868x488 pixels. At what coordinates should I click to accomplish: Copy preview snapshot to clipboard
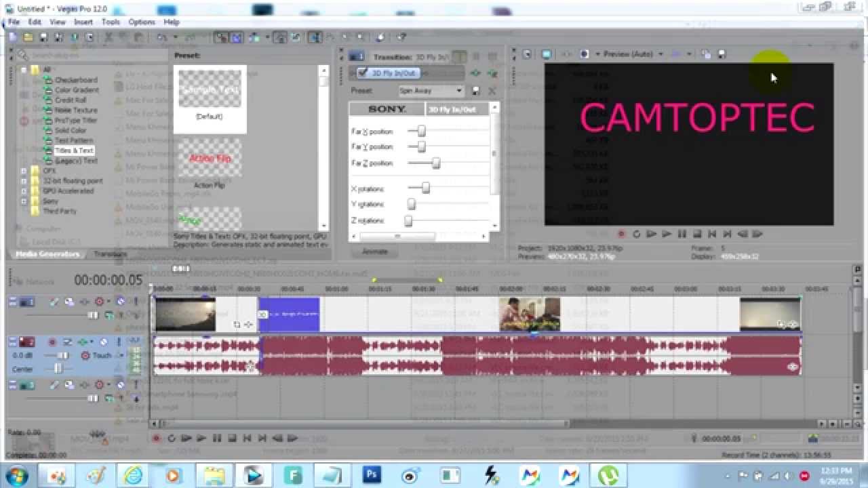click(x=705, y=54)
